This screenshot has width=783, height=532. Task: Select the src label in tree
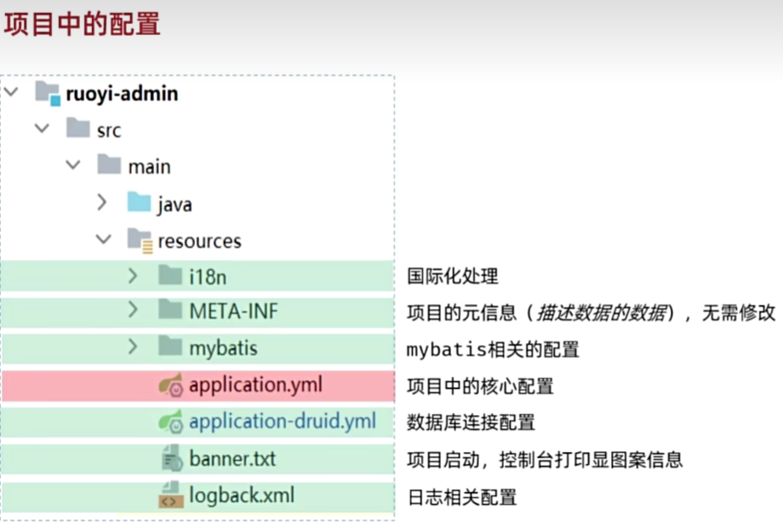[x=109, y=130]
